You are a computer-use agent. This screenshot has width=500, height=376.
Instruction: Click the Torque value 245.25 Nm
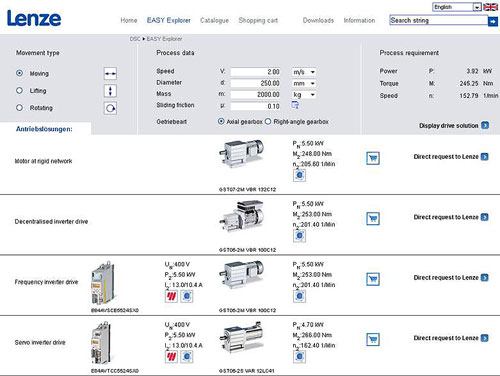pyautogui.click(x=476, y=83)
